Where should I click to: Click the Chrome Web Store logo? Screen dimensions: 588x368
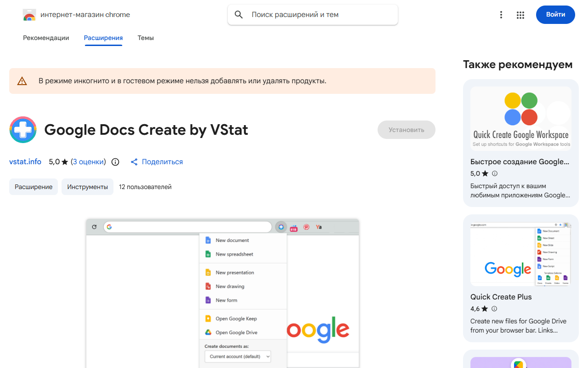click(29, 15)
